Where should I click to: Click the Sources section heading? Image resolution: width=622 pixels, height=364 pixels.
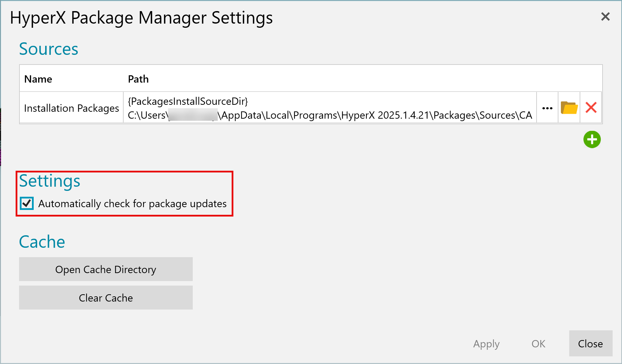(49, 49)
